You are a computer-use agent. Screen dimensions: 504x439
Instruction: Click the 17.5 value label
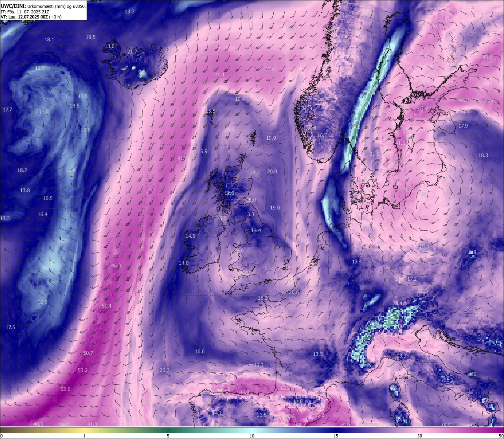click(x=10, y=328)
